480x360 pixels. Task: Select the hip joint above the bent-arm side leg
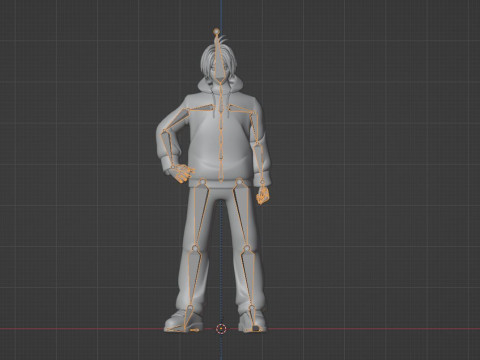[x=202, y=182]
